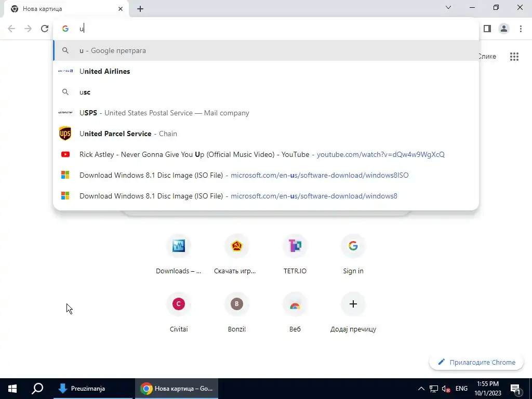This screenshot has width=532, height=399.
Task: Select USPS United States Postal Service suggestion
Action: coord(266,113)
